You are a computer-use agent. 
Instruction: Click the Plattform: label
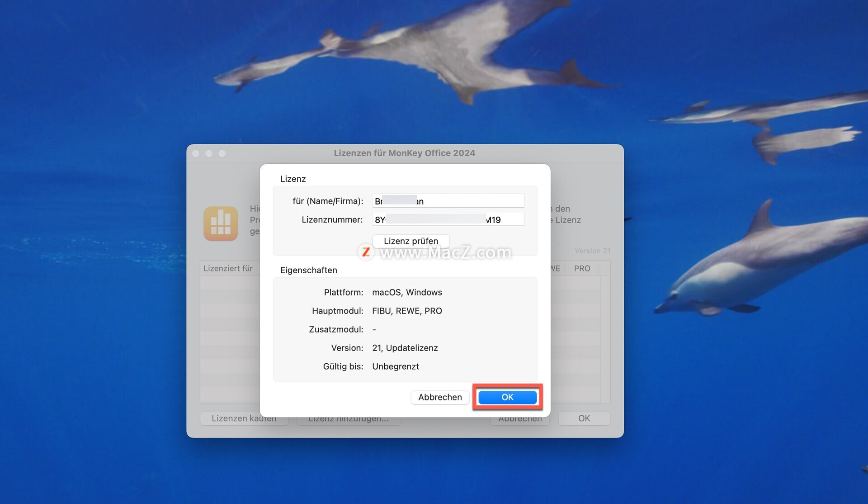tap(344, 292)
